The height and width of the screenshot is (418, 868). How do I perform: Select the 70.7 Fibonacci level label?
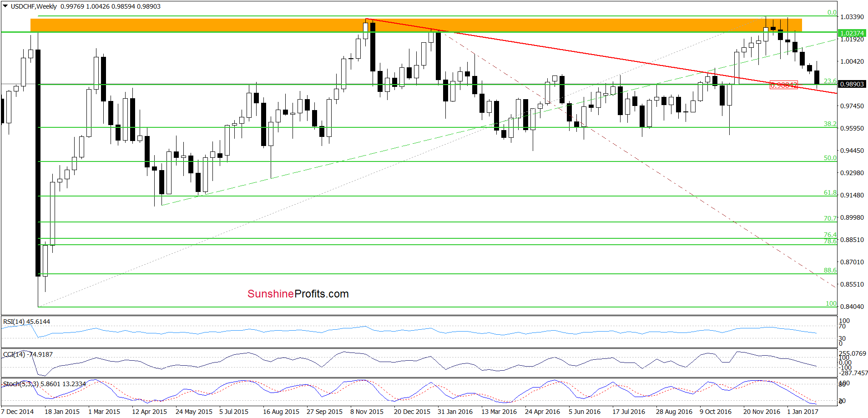coord(830,218)
